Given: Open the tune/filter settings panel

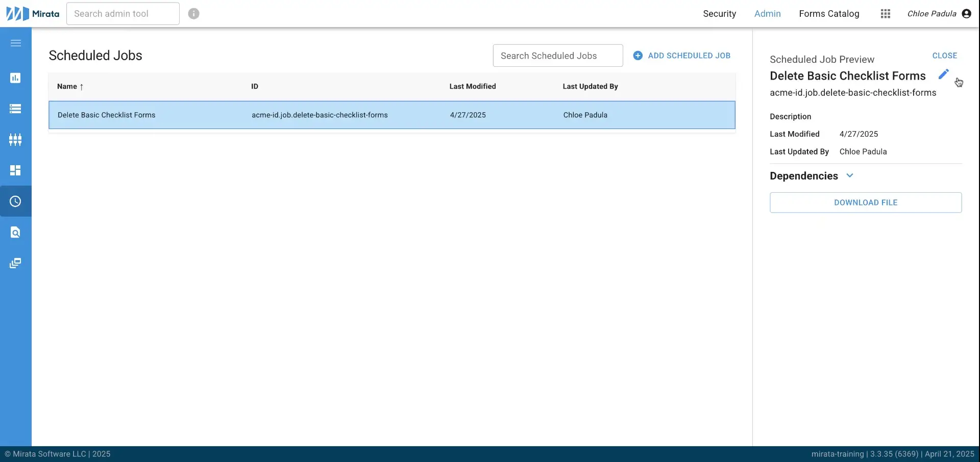Looking at the screenshot, I should (x=15, y=139).
